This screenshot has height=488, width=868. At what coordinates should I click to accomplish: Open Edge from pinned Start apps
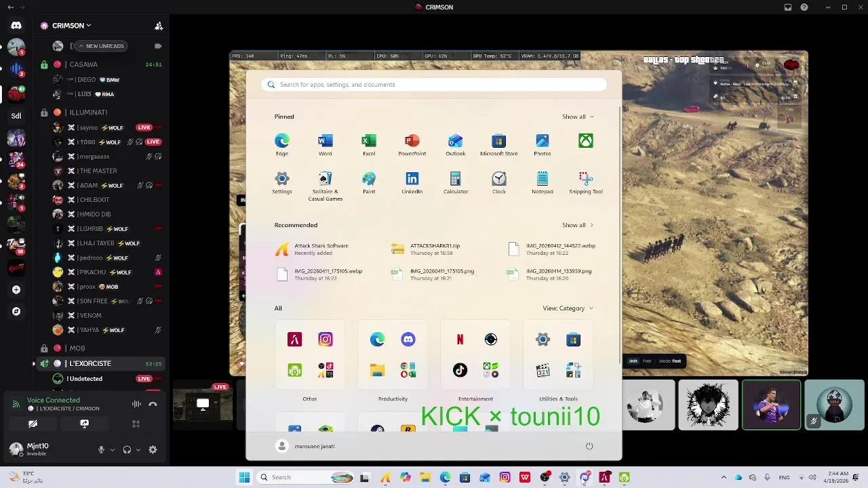click(x=282, y=144)
